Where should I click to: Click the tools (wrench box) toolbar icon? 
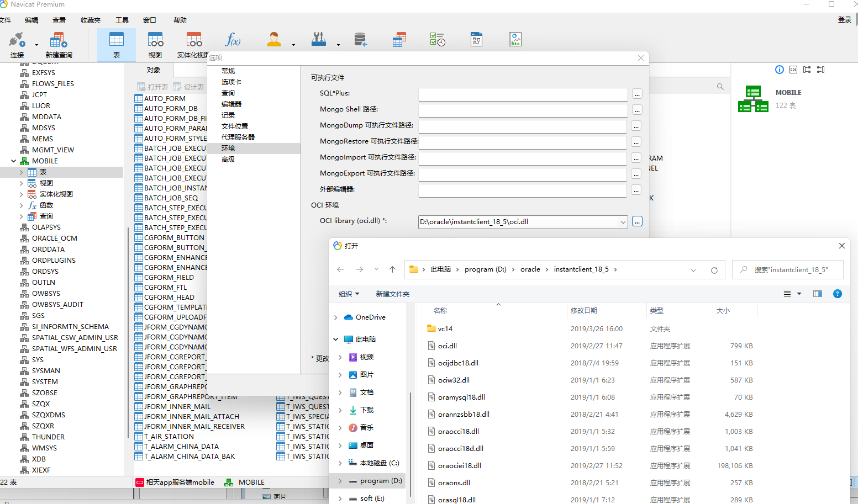(319, 40)
